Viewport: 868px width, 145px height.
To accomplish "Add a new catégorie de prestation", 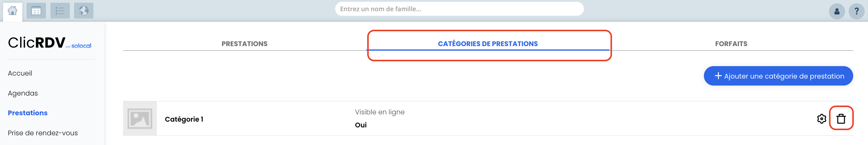I will click(x=778, y=76).
